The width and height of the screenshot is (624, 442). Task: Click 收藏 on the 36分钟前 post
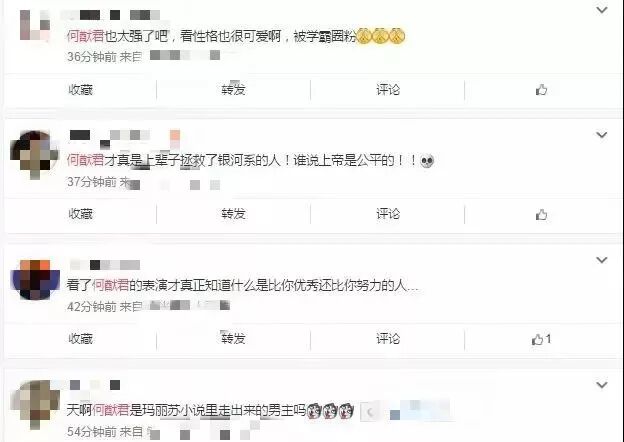[x=80, y=90]
